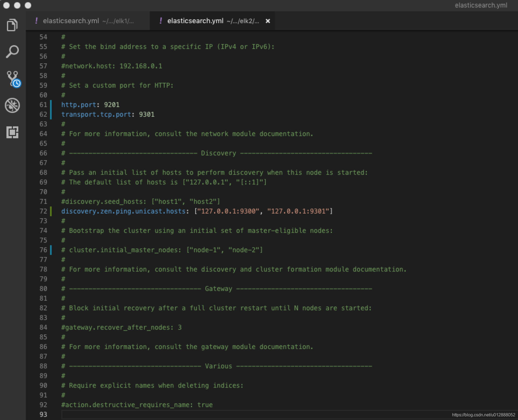Viewport: 518px width, 420px height.
Task: Click the #gateway.recover_after_nodes: 3 line
Action: [x=121, y=327]
